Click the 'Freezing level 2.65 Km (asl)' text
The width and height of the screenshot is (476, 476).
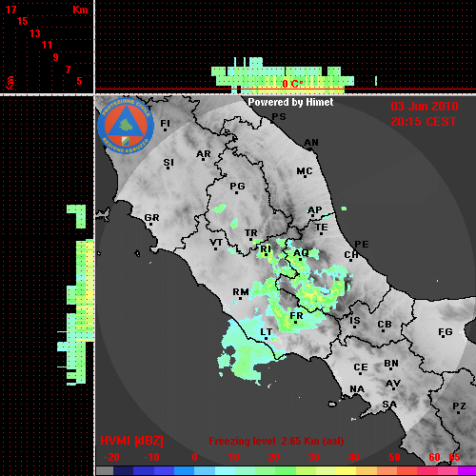point(276,441)
